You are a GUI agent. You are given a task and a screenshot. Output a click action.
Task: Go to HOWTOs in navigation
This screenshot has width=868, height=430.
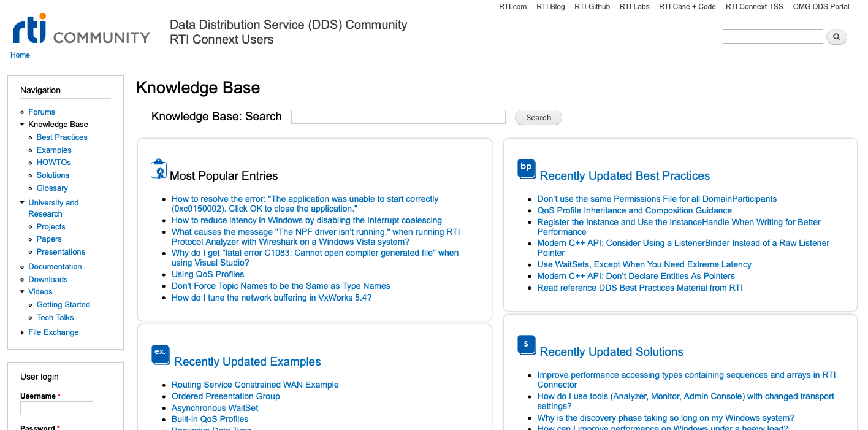(x=54, y=163)
